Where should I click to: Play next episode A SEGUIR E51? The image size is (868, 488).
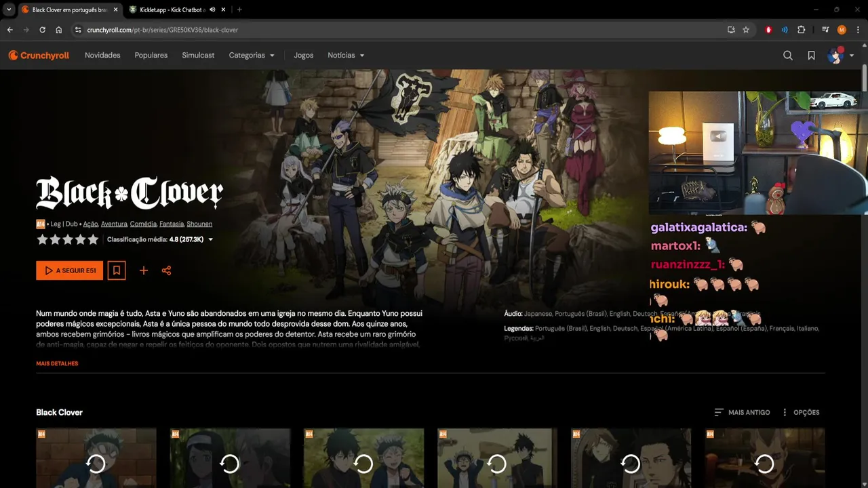coord(70,270)
